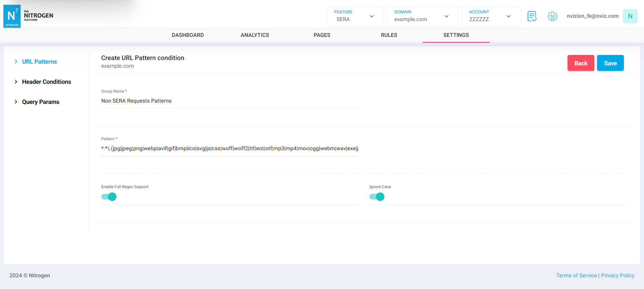Open the checklist document icon in header

pos(532,16)
